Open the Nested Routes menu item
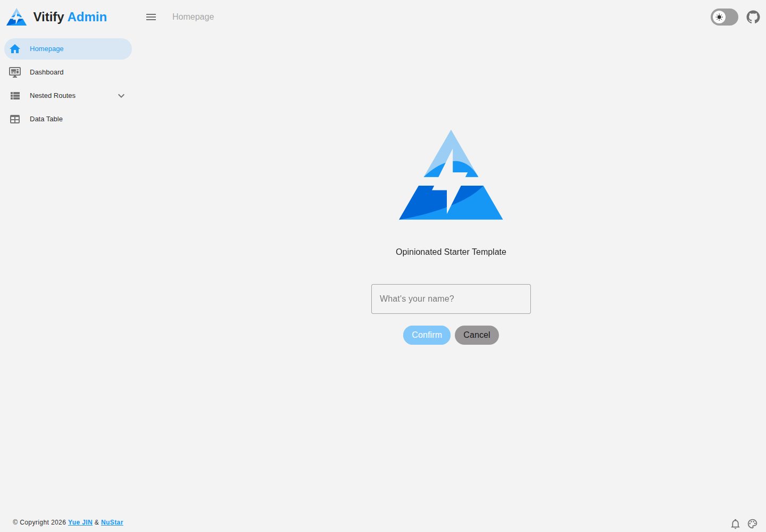This screenshot has width=766, height=532. [x=68, y=96]
